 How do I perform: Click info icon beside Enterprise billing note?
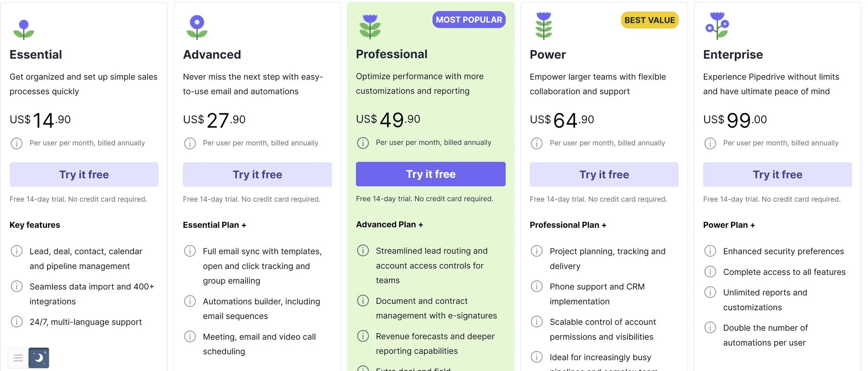tap(710, 143)
